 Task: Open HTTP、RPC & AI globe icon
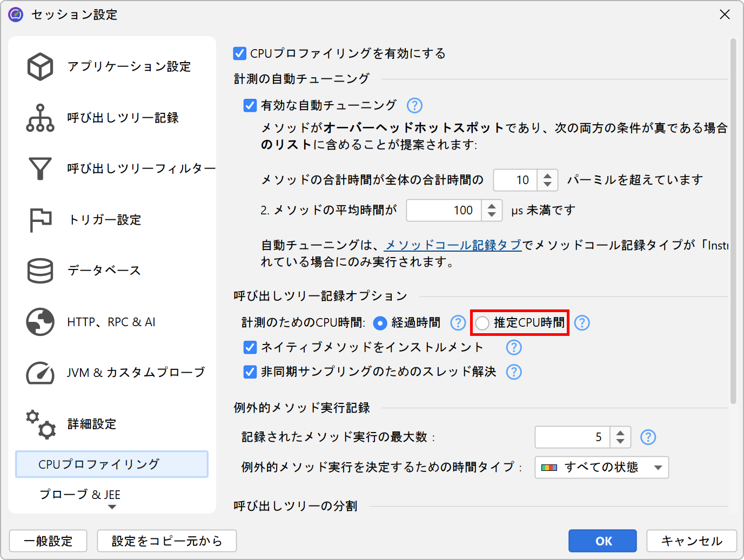(40, 322)
